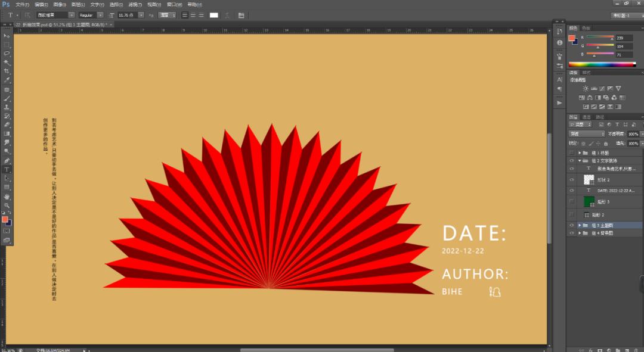The image size is (644, 352).
Task: Open the character and paragraph panel
Action: point(240,15)
